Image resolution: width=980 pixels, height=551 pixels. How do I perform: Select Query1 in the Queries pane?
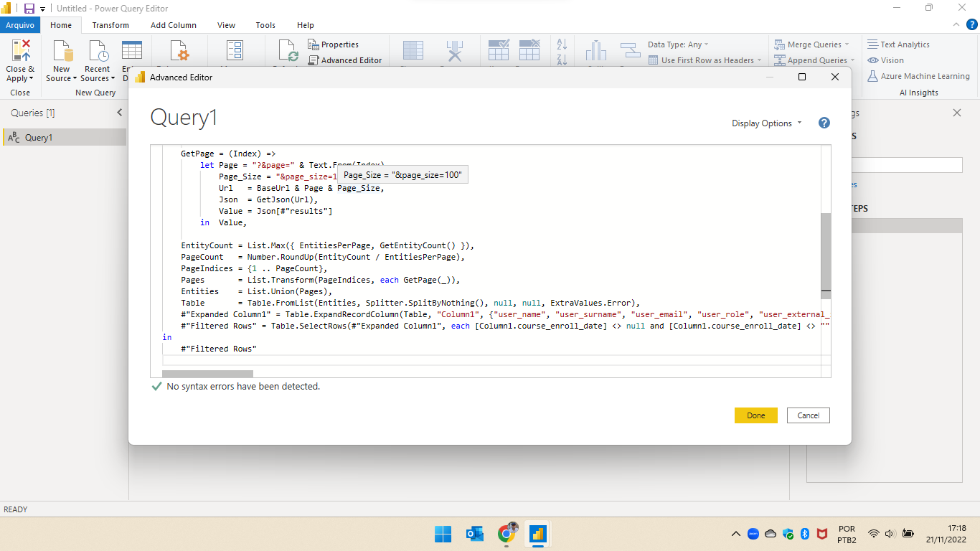tap(63, 138)
